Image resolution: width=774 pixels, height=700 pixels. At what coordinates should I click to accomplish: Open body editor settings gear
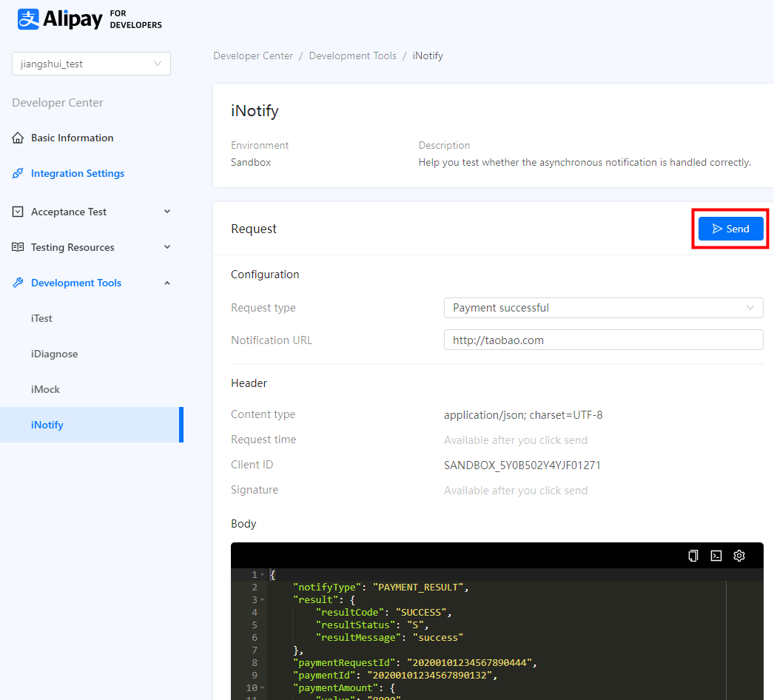[x=739, y=556]
